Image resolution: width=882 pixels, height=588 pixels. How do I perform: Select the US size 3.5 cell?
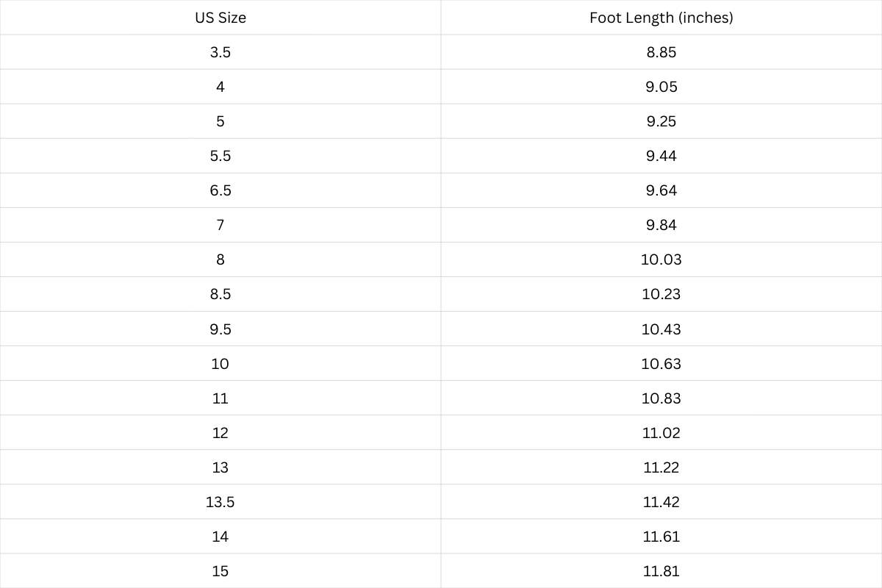tap(220, 52)
